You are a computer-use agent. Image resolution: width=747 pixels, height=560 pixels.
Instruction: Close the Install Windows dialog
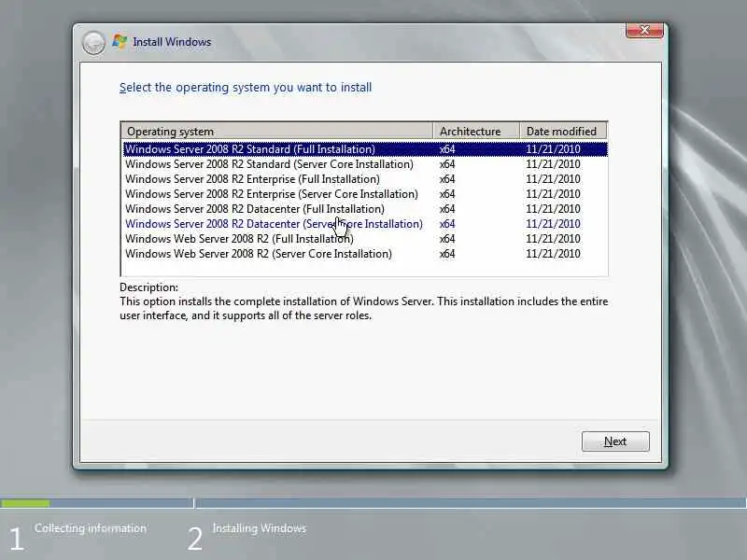(x=644, y=30)
